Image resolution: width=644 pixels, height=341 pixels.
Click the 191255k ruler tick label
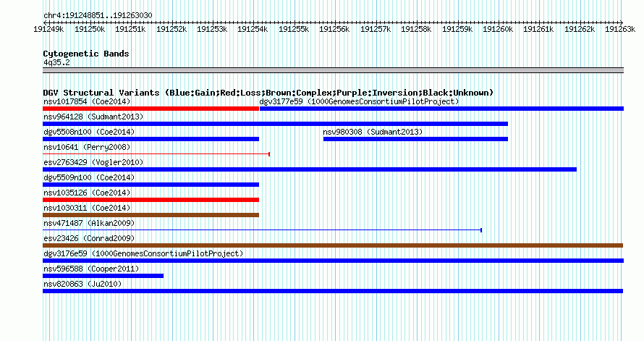(x=294, y=29)
